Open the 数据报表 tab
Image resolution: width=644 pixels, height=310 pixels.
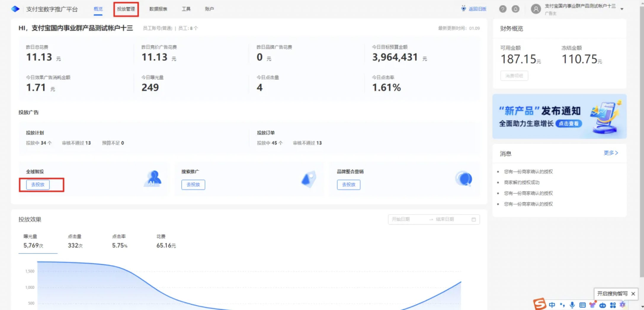(158, 9)
